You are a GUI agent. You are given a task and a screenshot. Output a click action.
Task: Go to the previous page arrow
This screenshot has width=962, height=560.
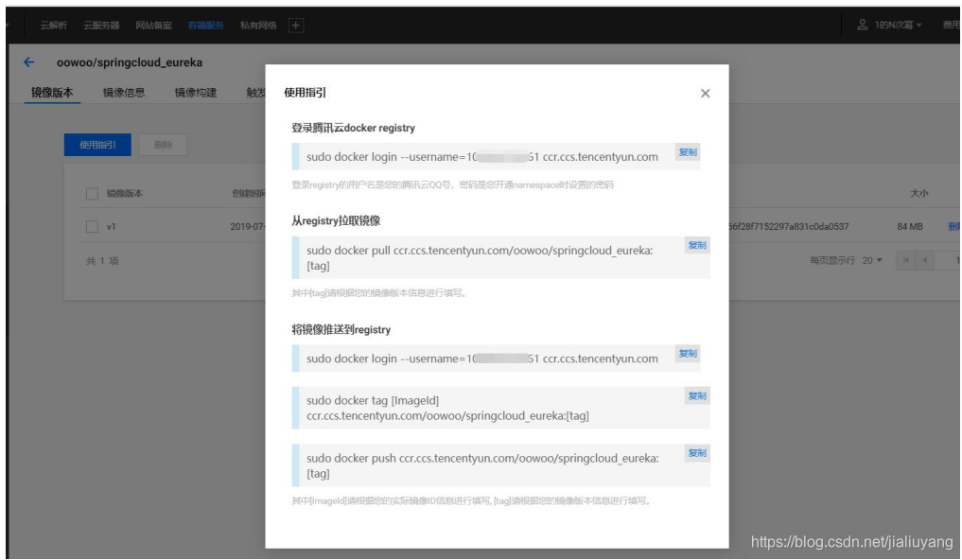point(924,261)
